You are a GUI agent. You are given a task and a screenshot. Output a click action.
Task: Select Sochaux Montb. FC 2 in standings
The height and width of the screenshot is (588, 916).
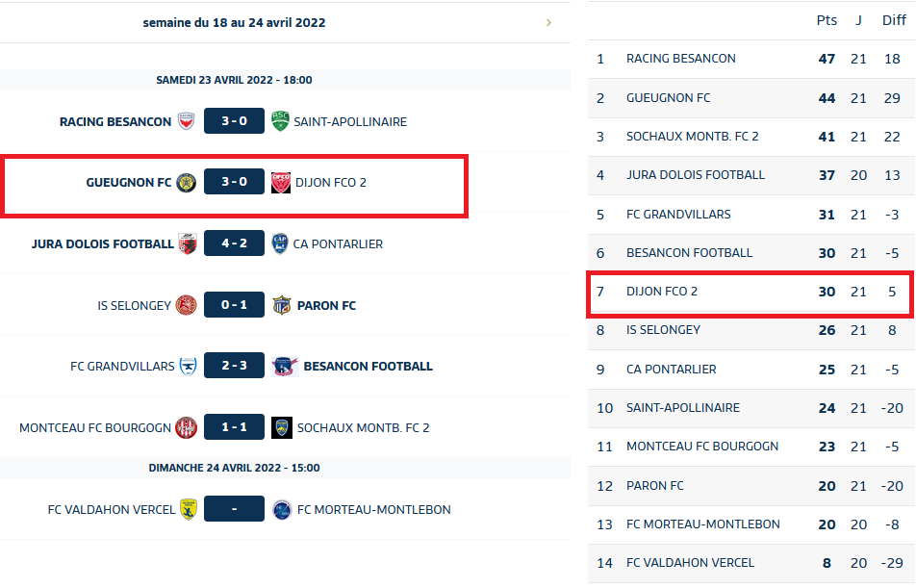[692, 137]
